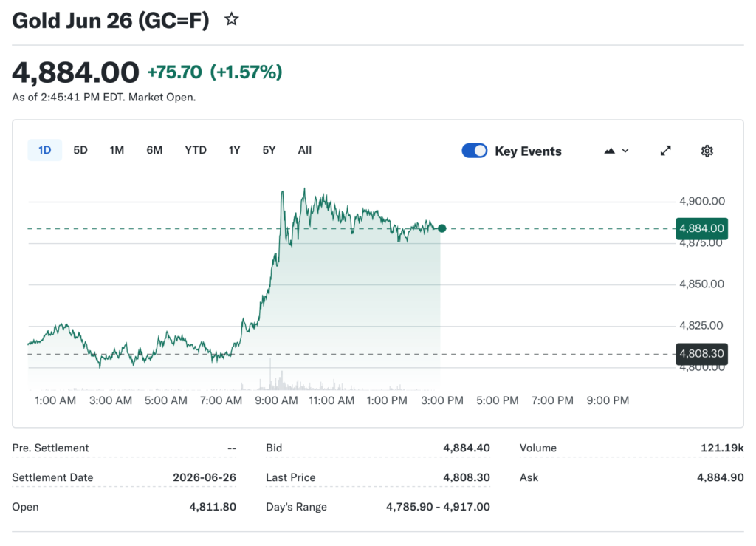The height and width of the screenshot is (546, 756).
Task: Select the 6M chart tab
Action: (154, 150)
